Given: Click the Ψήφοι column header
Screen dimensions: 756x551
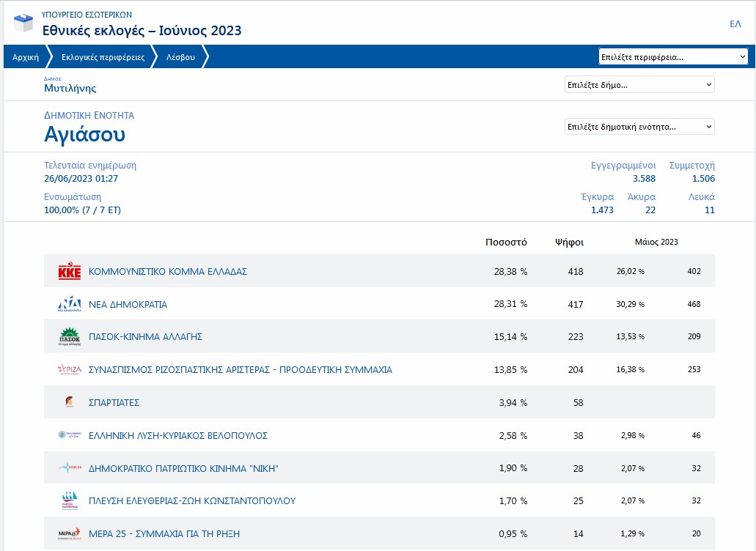Looking at the screenshot, I should coord(569,242).
